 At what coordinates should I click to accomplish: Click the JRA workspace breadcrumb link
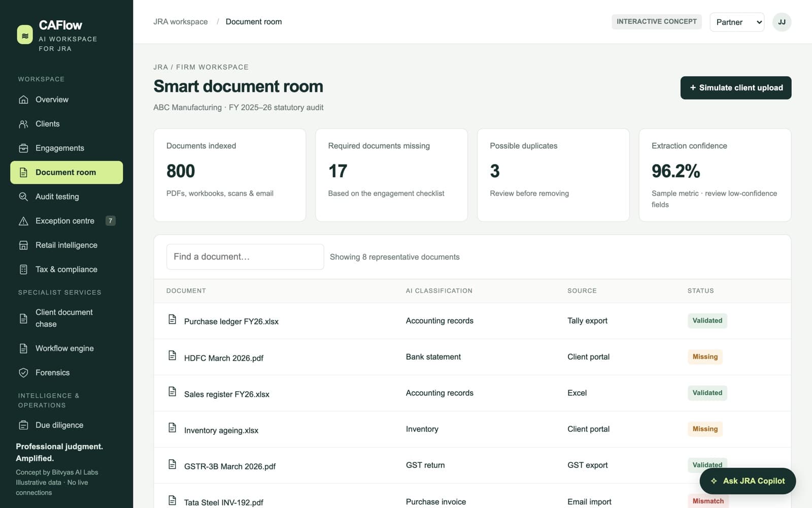(181, 22)
